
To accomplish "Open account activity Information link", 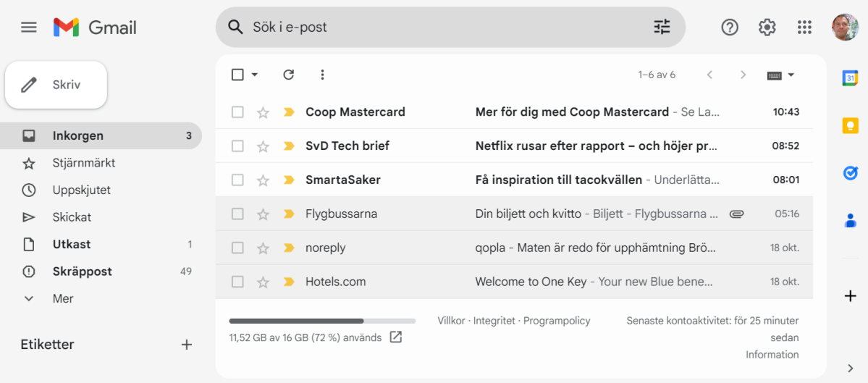I will coord(772,355).
